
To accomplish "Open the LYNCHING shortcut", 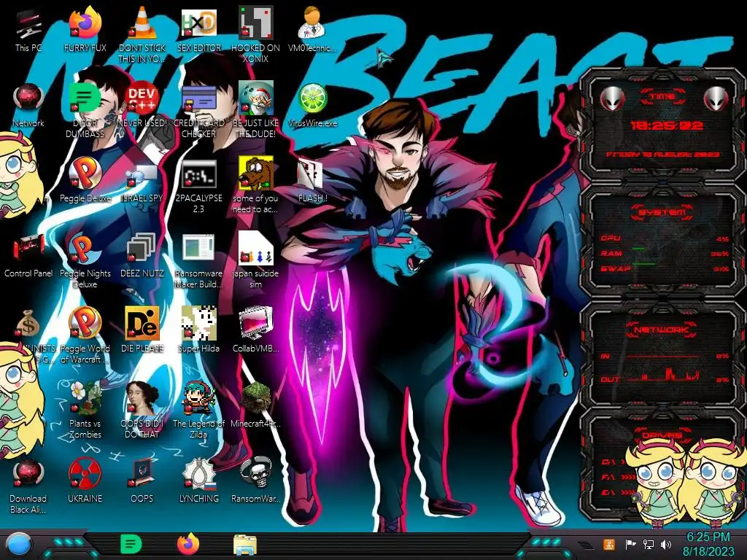I will pyautogui.click(x=198, y=481).
